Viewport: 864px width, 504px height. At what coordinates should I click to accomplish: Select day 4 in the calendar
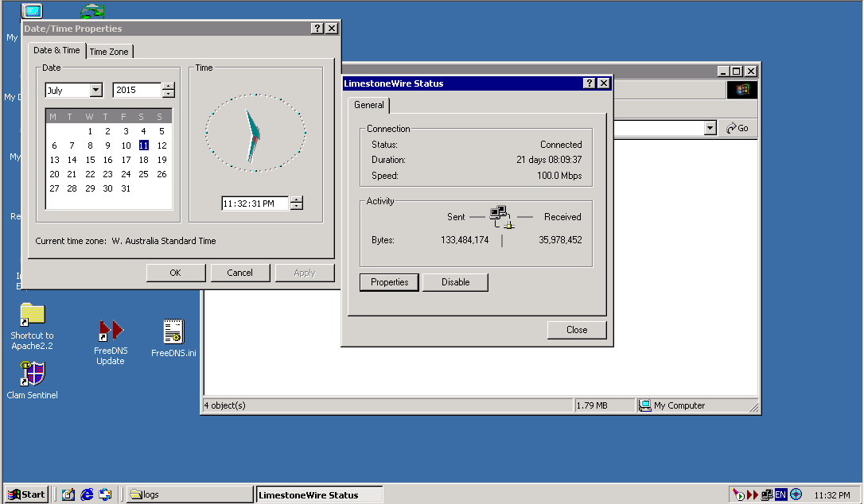(143, 131)
